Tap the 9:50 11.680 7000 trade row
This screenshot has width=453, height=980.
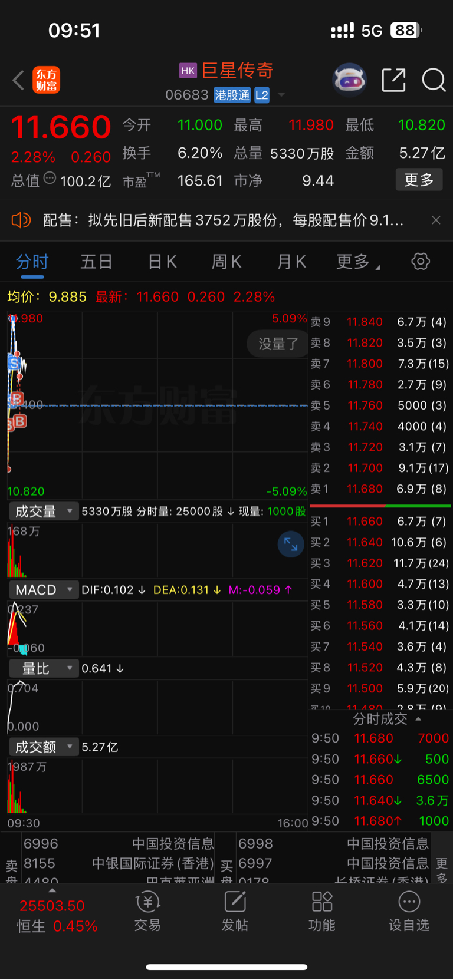tap(380, 738)
